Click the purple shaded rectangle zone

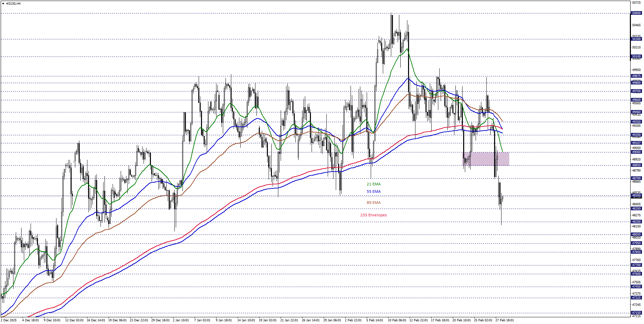point(486,159)
